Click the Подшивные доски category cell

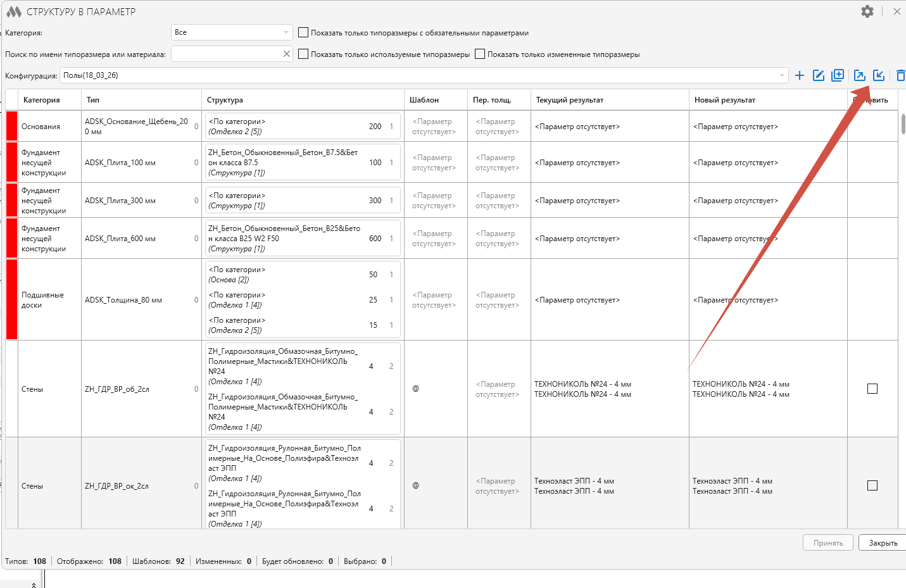(x=49, y=299)
